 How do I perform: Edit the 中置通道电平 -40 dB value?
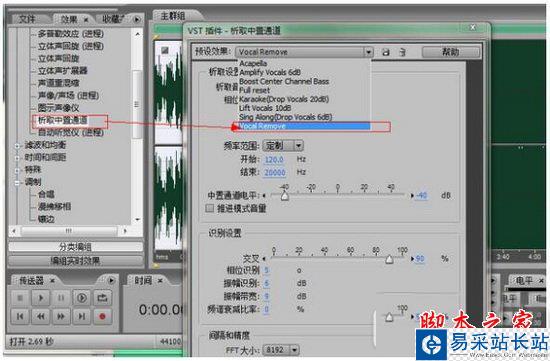point(422,195)
